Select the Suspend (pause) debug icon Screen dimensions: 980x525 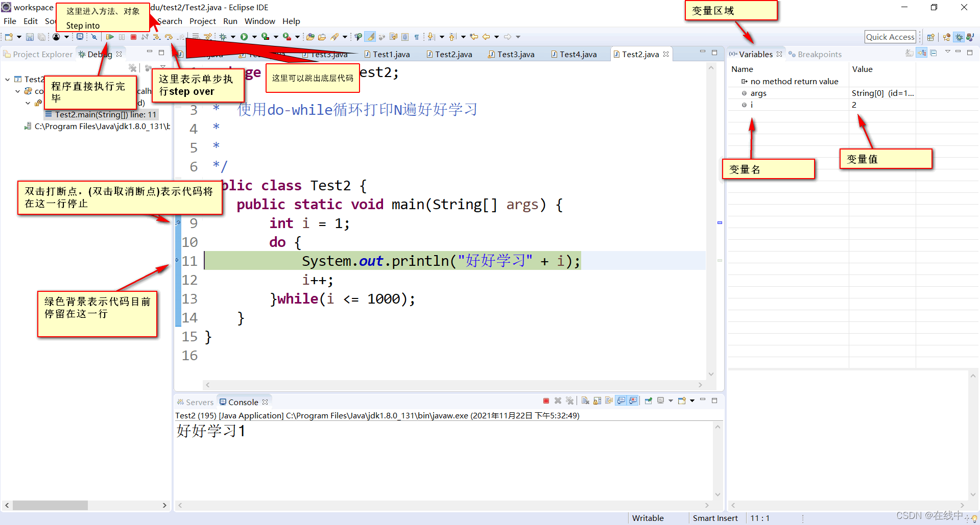pos(122,37)
